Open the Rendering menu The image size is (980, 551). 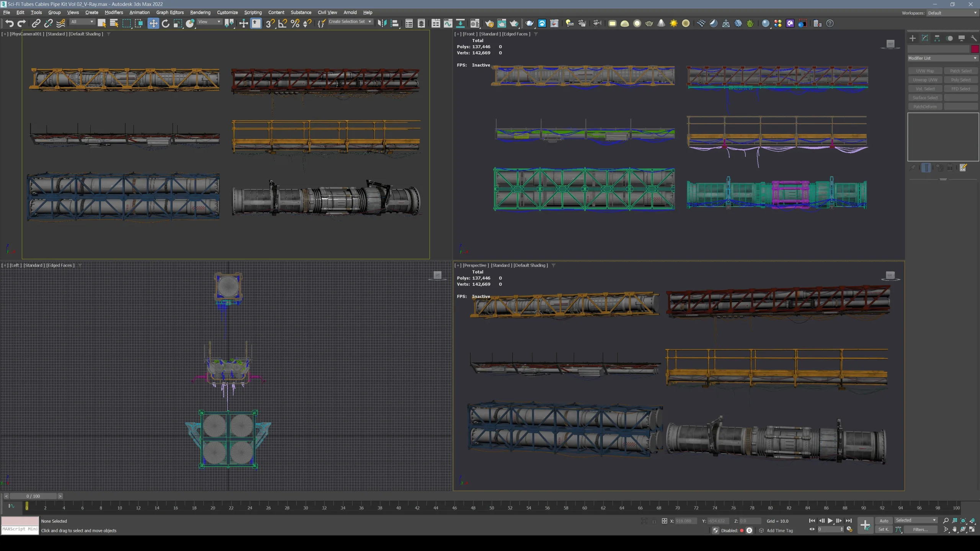pos(200,12)
